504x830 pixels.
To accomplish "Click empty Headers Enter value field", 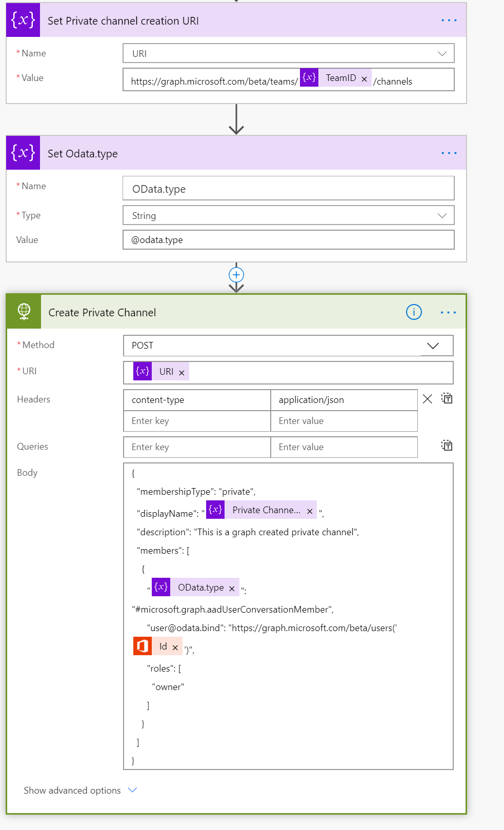I will [344, 421].
